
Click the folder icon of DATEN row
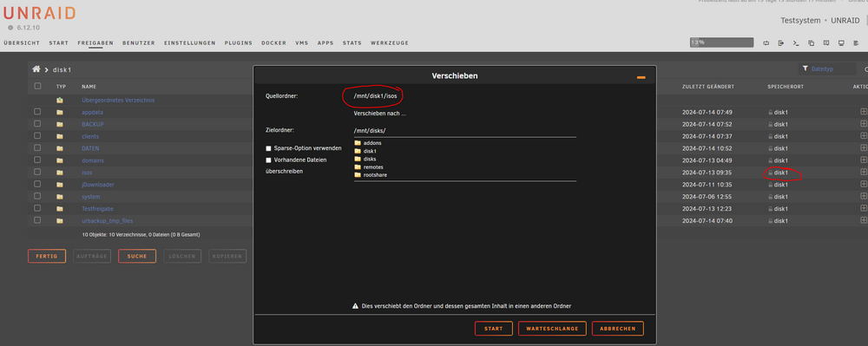pyautogui.click(x=59, y=148)
